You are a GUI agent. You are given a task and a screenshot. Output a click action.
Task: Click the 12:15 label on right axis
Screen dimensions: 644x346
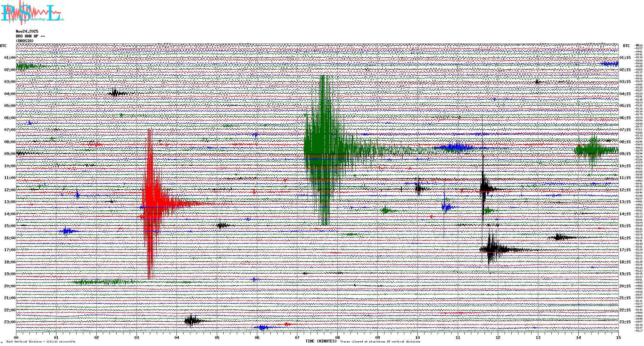pyautogui.click(x=625, y=190)
